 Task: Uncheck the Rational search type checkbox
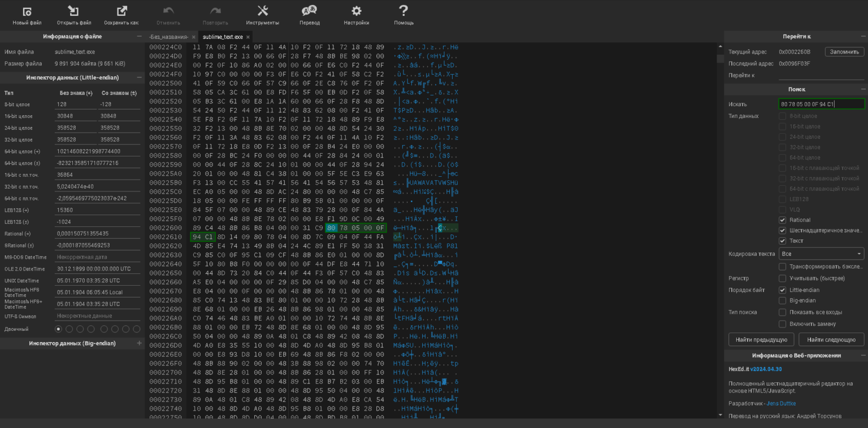pos(782,220)
